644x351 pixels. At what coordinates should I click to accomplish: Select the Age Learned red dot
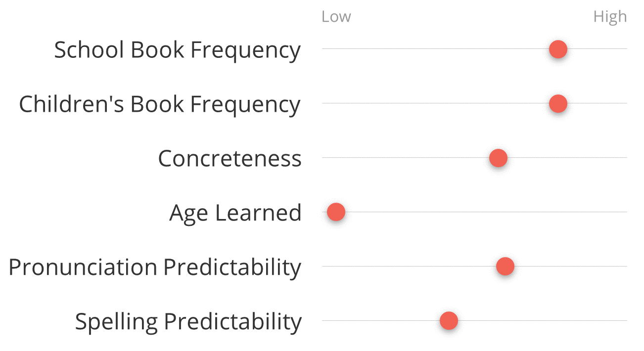point(336,212)
